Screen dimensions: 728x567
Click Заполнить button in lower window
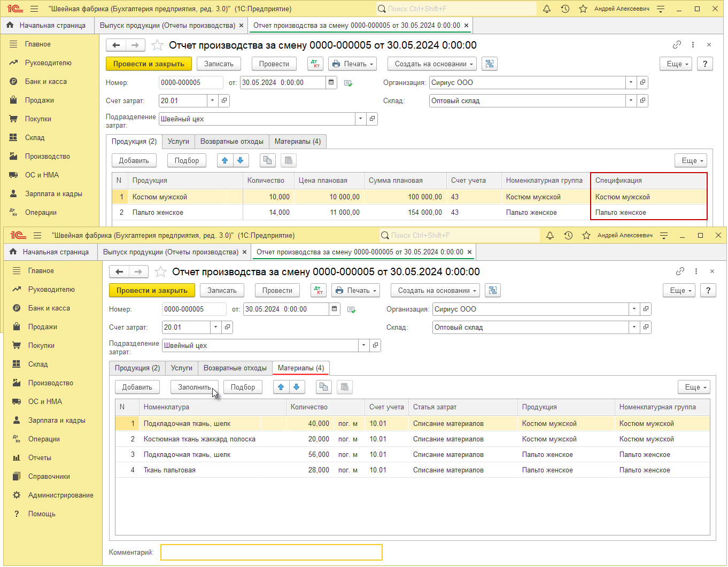[195, 387]
